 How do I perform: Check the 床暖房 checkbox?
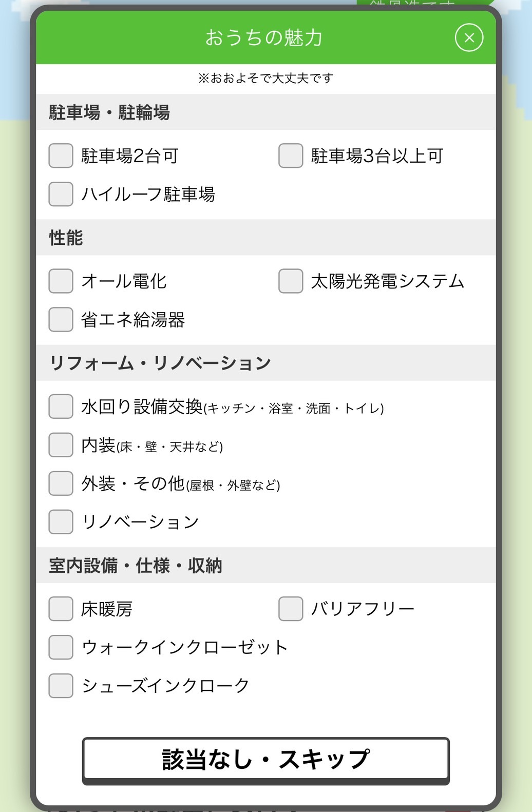[x=61, y=609]
